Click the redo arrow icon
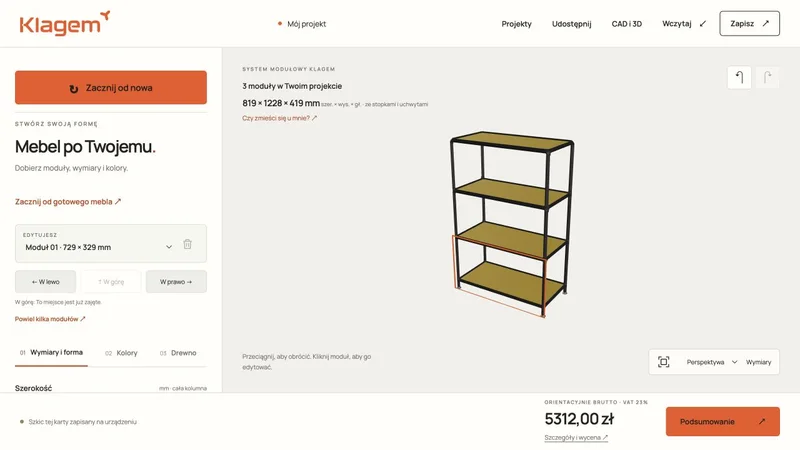 (x=767, y=78)
